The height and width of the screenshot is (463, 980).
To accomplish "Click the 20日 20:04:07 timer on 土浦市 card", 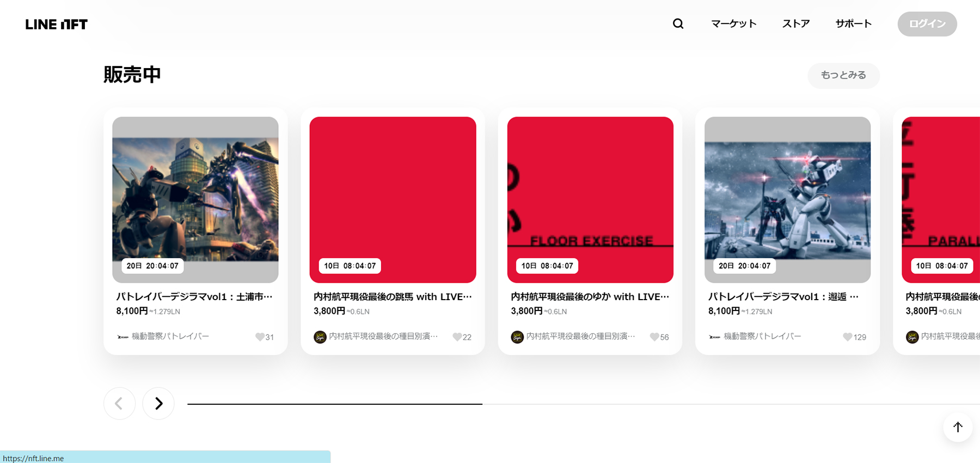I will (152, 266).
